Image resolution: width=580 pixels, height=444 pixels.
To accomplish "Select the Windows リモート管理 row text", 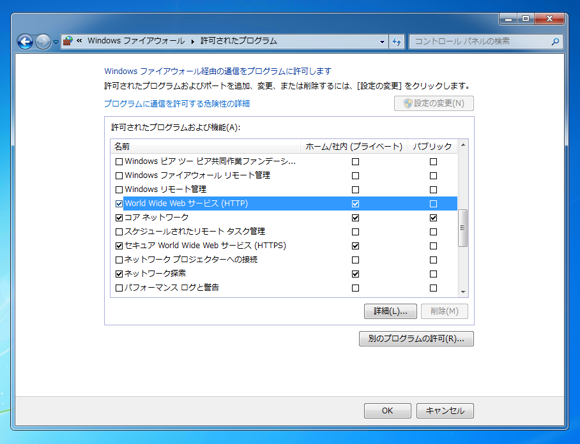I will point(165,189).
